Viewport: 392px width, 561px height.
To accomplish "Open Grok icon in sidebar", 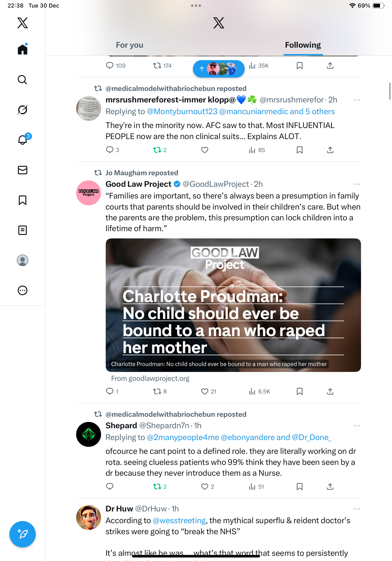I will [x=23, y=110].
